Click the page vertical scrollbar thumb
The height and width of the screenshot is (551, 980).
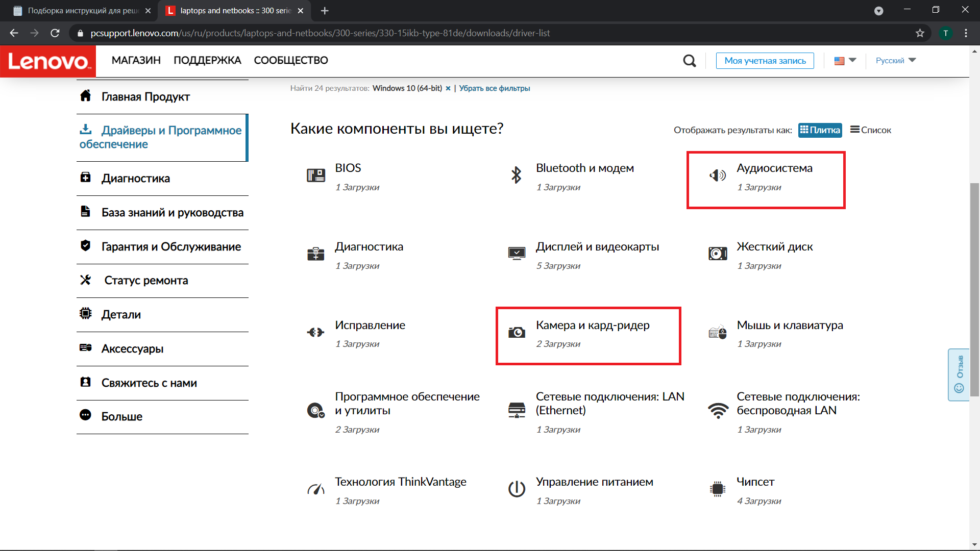[974, 289]
